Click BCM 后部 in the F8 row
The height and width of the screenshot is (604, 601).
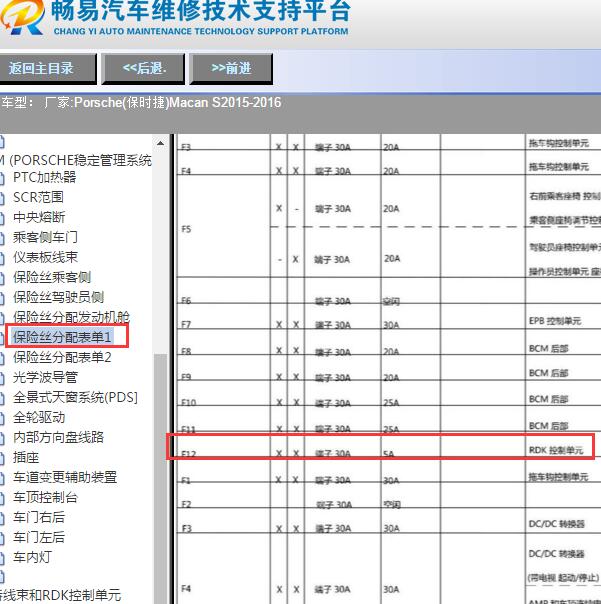pyautogui.click(x=549, y=348)
